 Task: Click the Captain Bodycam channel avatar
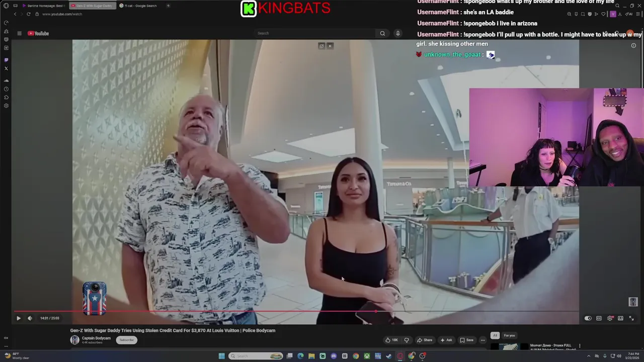[x=74, y=340]
